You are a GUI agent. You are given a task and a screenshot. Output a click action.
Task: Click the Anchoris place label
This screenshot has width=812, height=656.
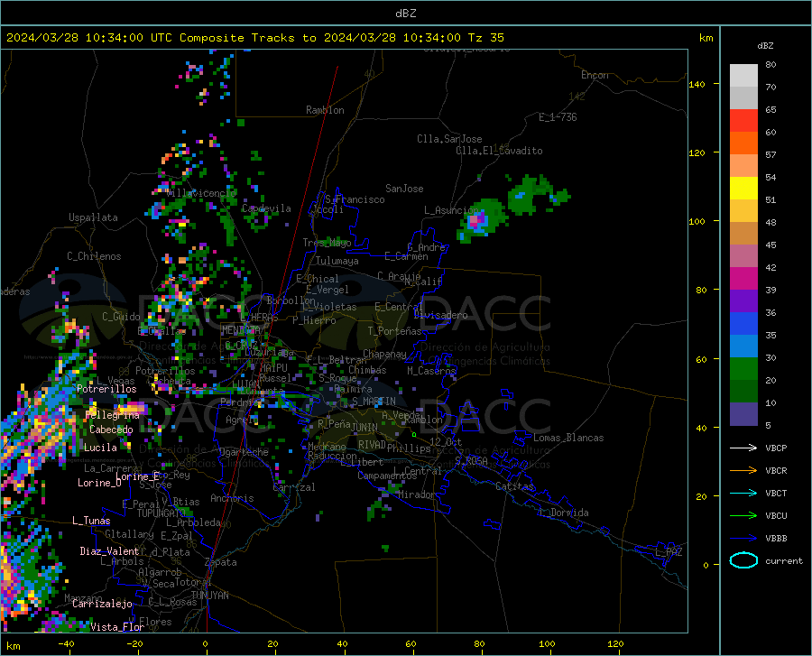point(232,498)
